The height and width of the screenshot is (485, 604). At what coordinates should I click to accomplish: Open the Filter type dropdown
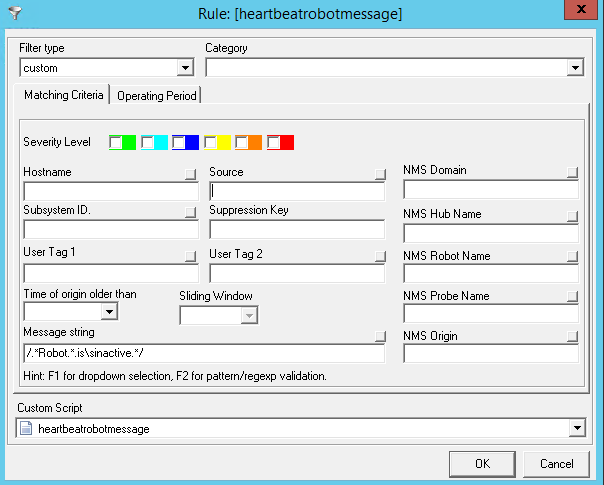[184, 68]
